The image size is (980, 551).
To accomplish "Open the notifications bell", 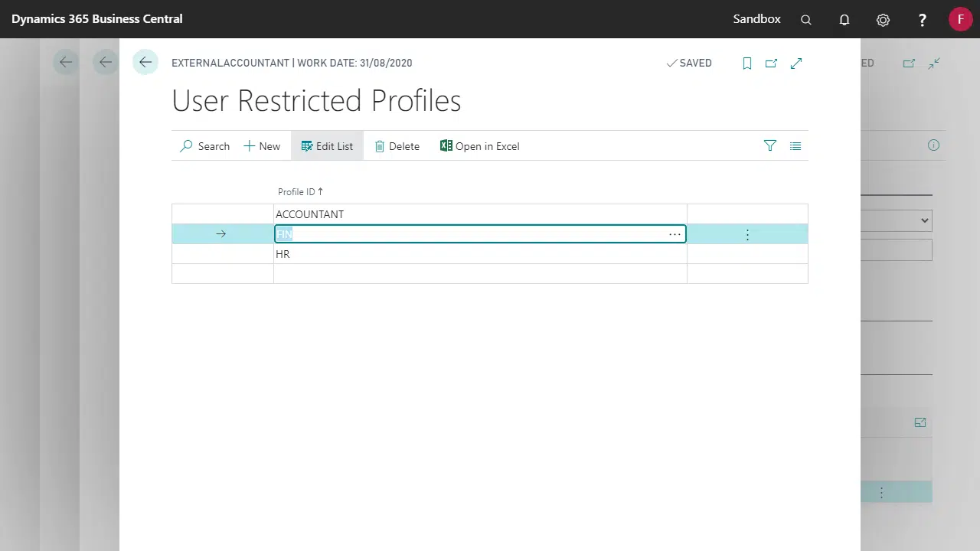I will [x=844, y=20].
